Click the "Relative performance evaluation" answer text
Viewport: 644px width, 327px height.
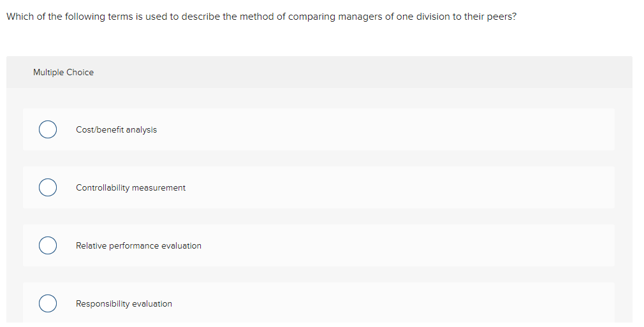tap(138, 246)
